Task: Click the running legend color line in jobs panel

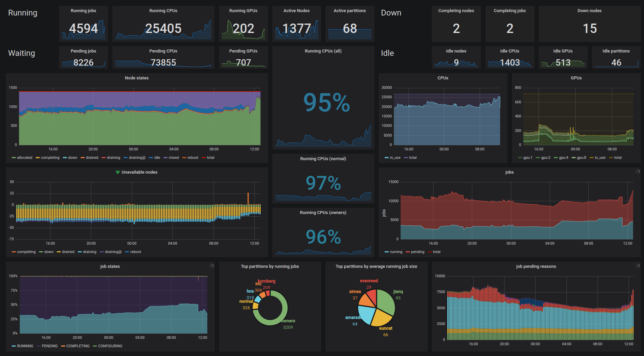Action: 387,252
